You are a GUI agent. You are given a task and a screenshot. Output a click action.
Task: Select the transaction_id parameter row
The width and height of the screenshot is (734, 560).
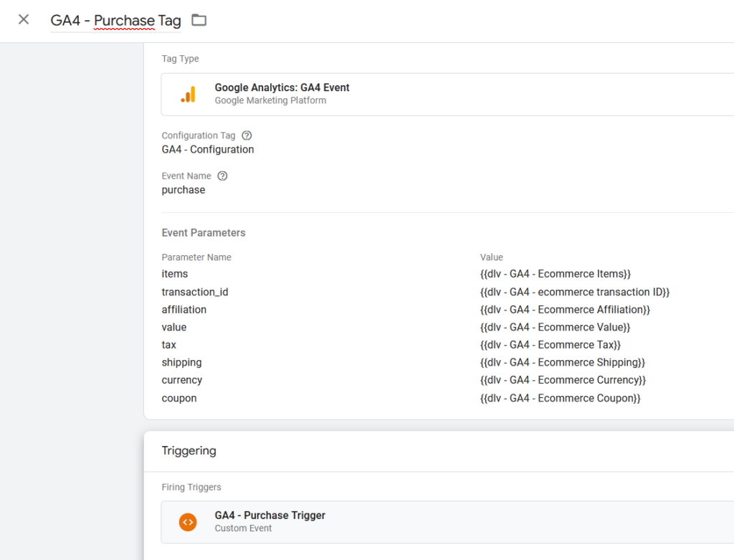coord(195,292)
